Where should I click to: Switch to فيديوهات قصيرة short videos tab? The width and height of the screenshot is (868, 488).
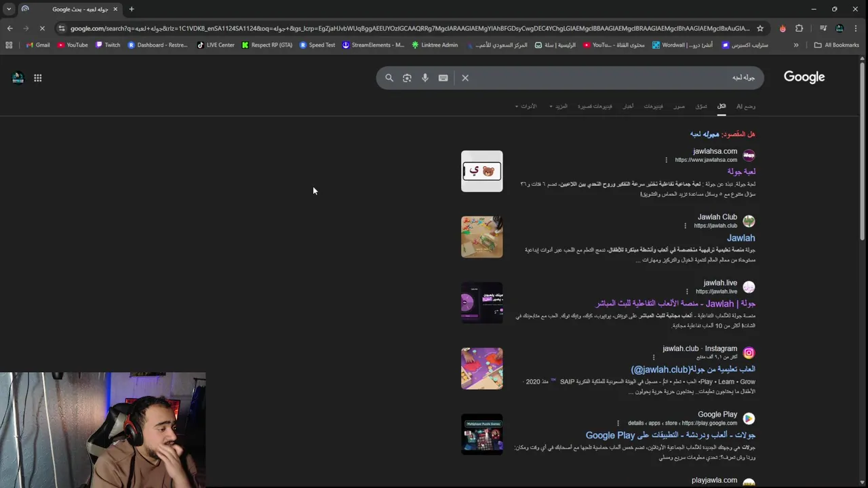point(595,106)
